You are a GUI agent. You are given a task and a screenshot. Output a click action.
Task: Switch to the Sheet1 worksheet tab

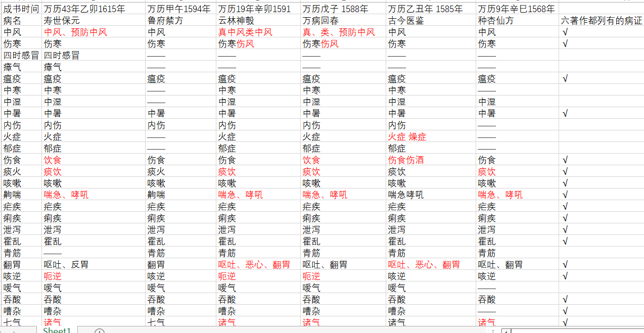(56, 330)
